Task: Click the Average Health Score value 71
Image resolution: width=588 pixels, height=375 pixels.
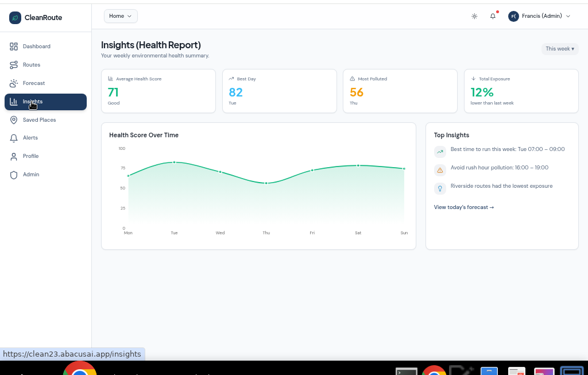Action: (113, 92)
